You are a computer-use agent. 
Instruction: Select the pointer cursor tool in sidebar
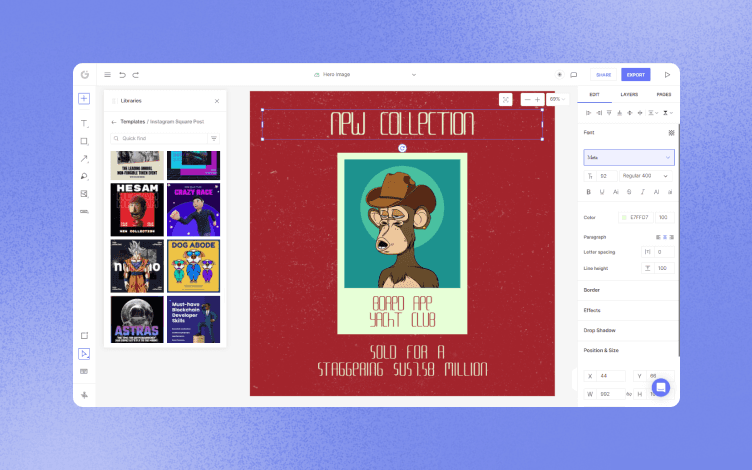pyautogui.click(x=84, y=354)
